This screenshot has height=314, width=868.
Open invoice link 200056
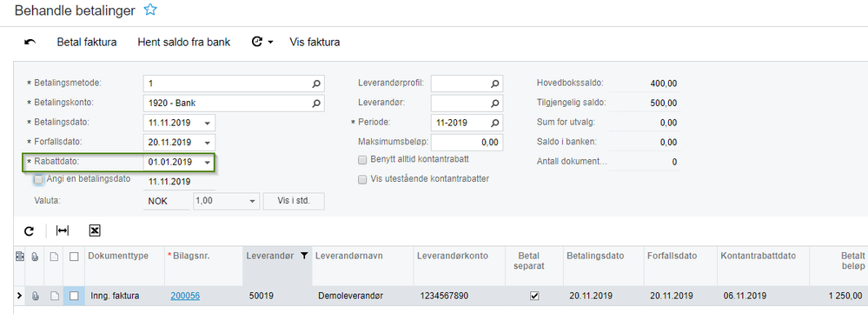tap(185, 297)
